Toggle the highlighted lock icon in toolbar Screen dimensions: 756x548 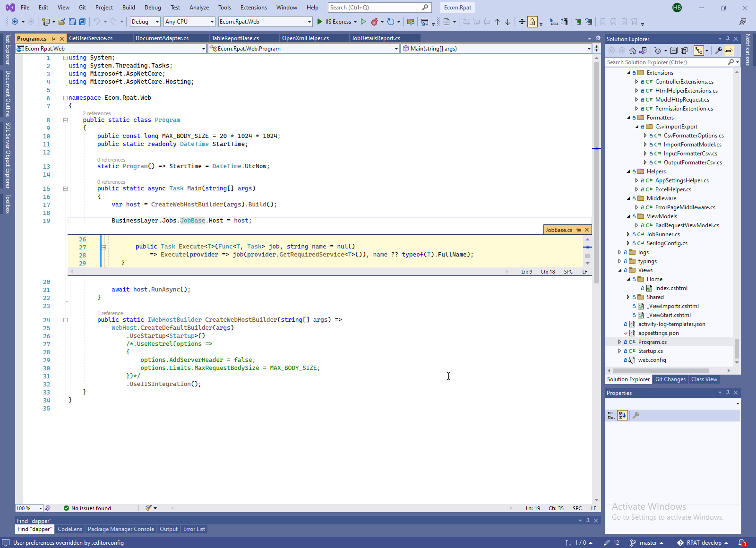(x=533, y=22)
